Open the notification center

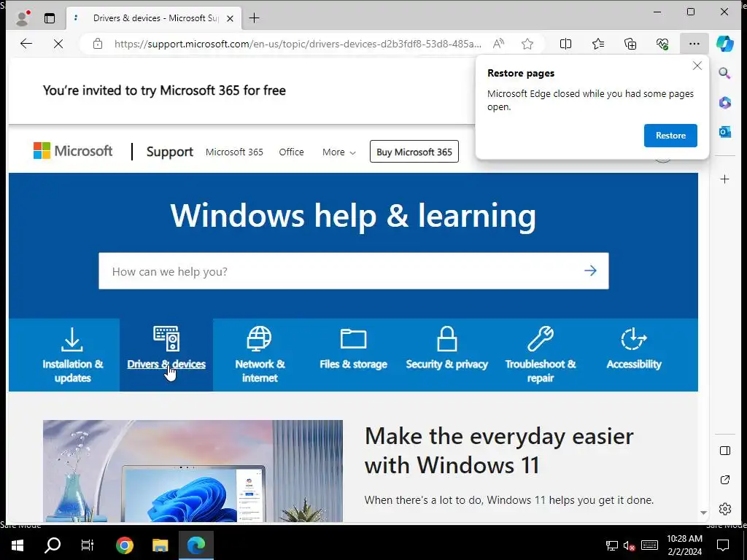click(723, 545)
